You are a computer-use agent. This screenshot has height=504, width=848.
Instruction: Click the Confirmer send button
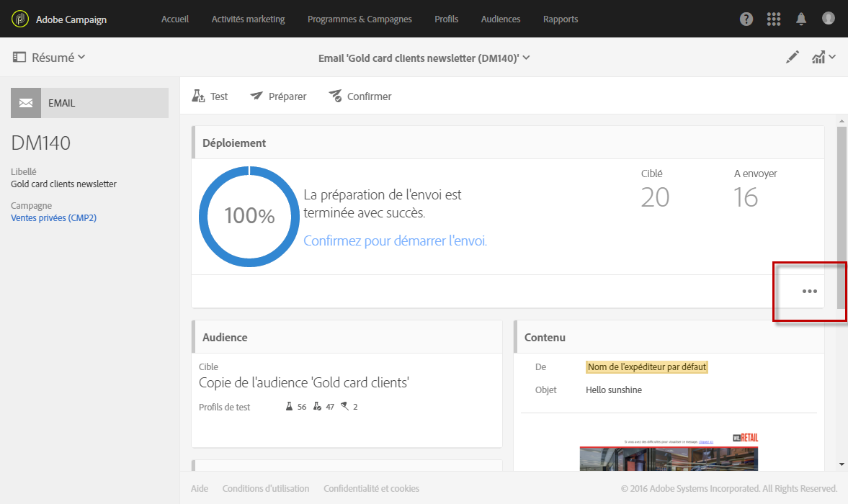click(360, 96)
